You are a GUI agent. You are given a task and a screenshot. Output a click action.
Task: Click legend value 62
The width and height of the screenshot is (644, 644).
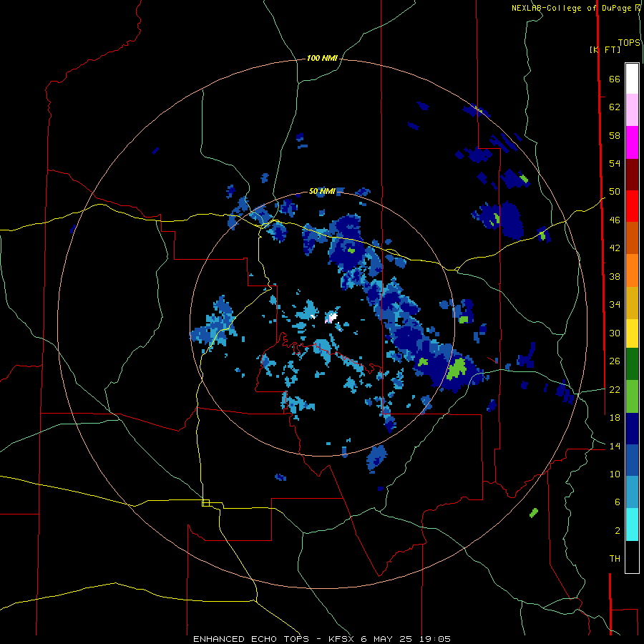615,107
